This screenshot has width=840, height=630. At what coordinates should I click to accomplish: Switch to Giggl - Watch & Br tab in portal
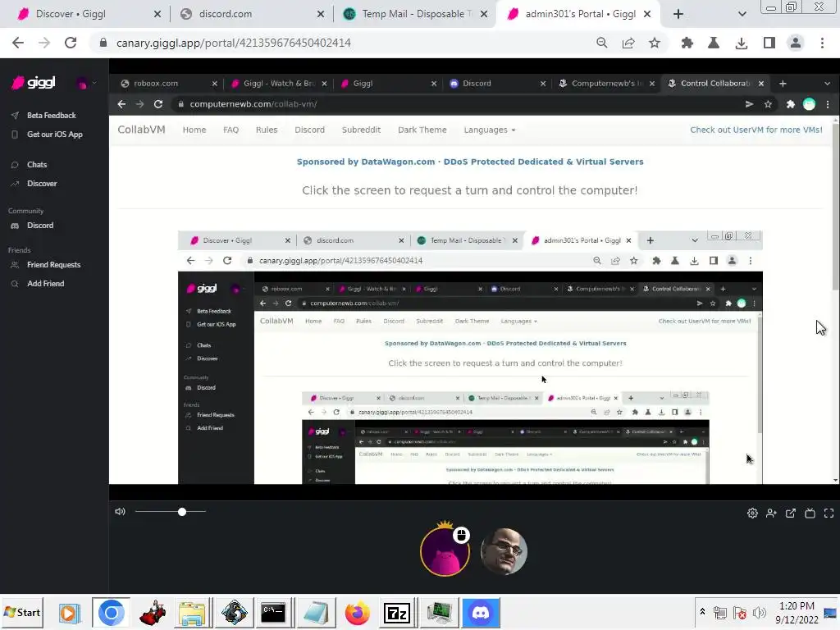point(279,84)
